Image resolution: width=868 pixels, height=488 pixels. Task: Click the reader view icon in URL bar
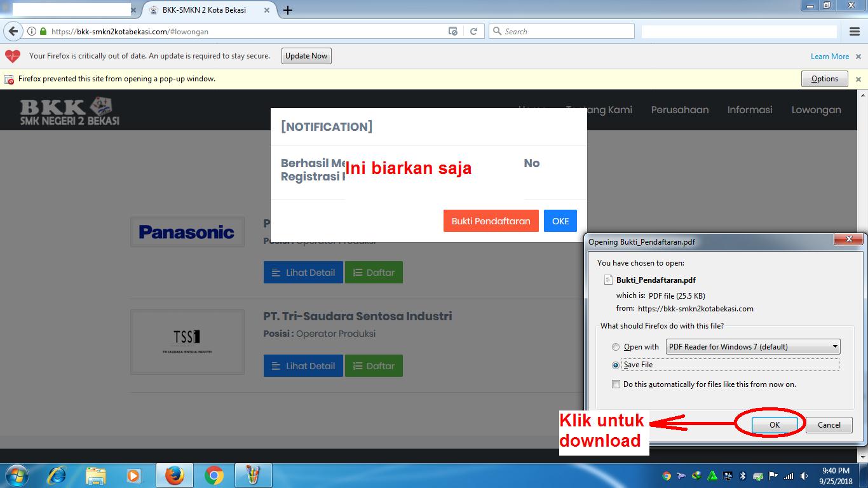(x=453, y=31)
